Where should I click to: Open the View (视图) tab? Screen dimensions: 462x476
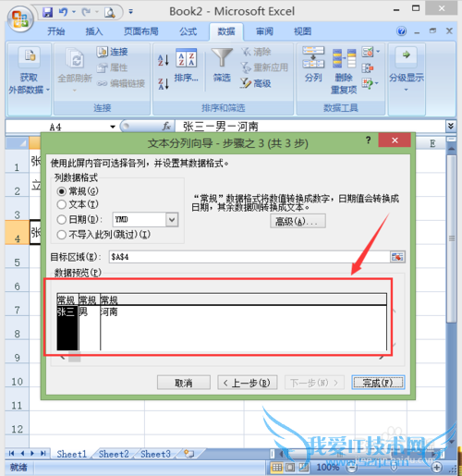(302, 31)
